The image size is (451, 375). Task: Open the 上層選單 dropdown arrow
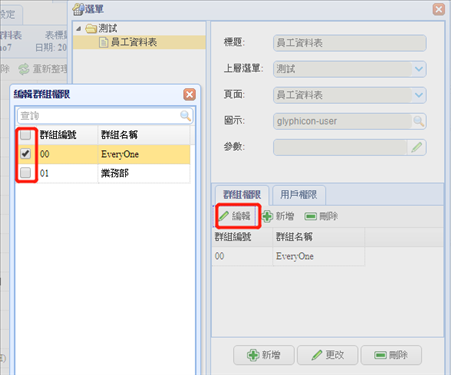pos(419,69)
